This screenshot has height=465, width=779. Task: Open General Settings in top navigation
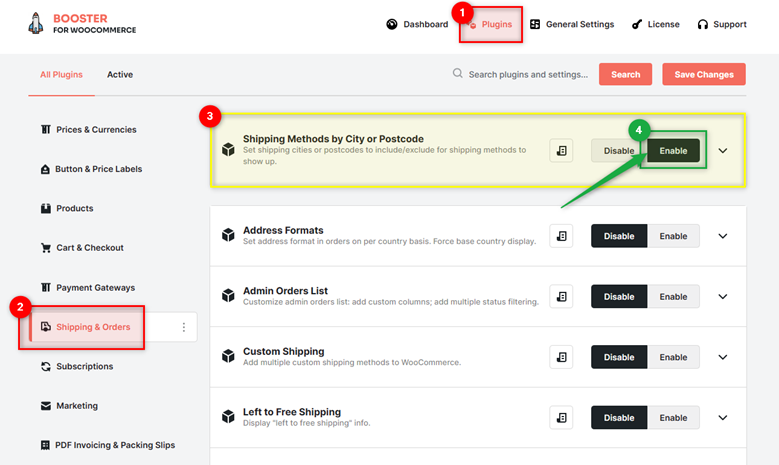click(572, 24)
